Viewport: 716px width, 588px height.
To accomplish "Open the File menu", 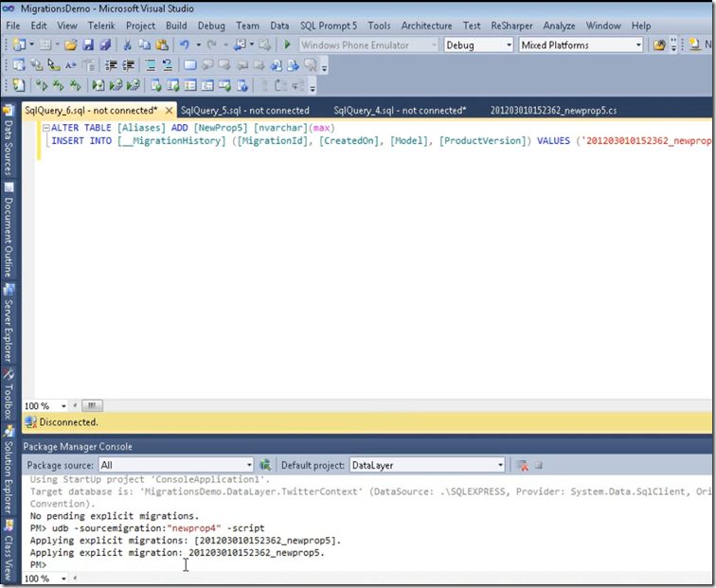I will [x=13, y=26].
